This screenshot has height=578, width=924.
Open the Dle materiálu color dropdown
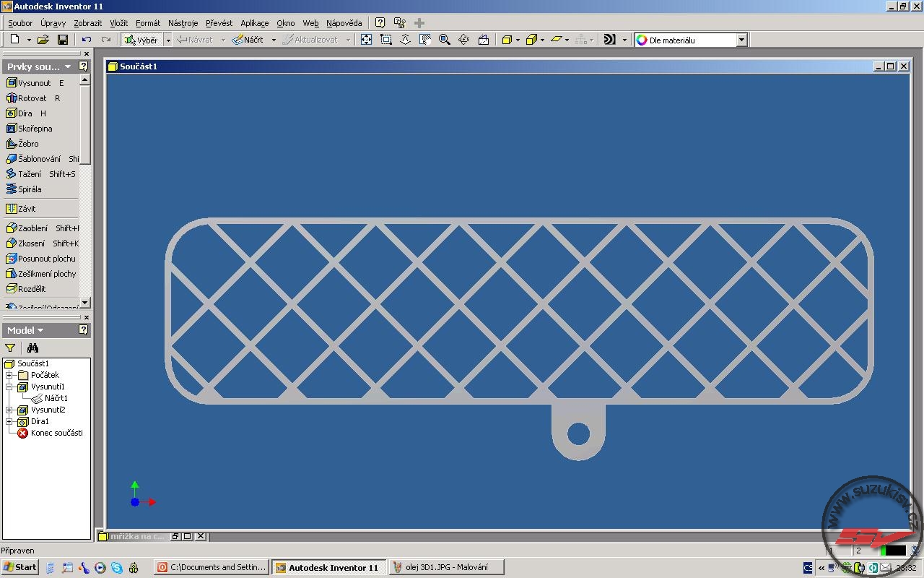coord(741,40)
